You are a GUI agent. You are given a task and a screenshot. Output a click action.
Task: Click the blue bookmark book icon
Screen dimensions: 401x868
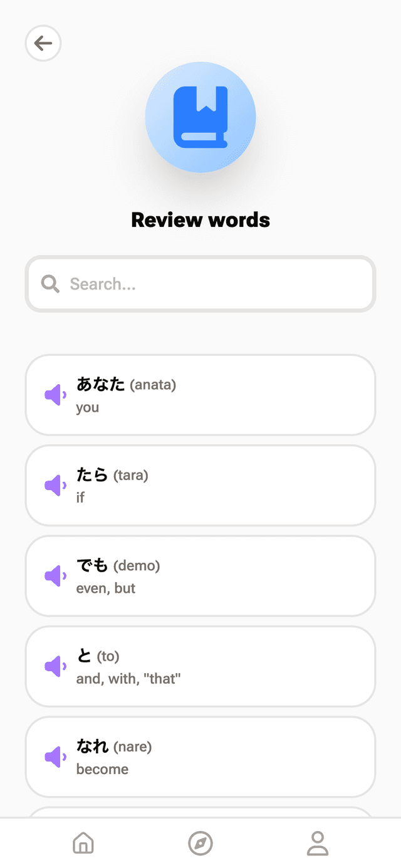coord(200,117)
